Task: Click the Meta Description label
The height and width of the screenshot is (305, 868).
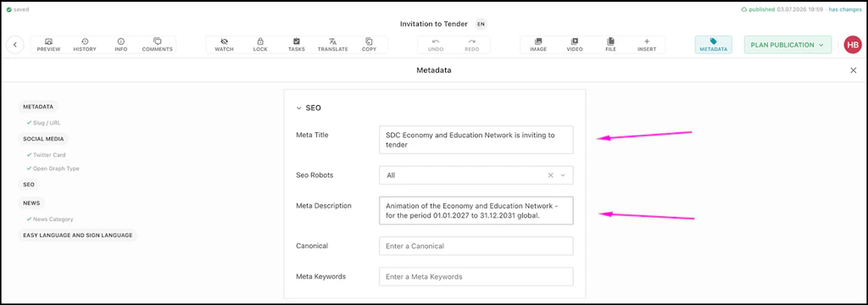Action: click(x=324, y=205)
